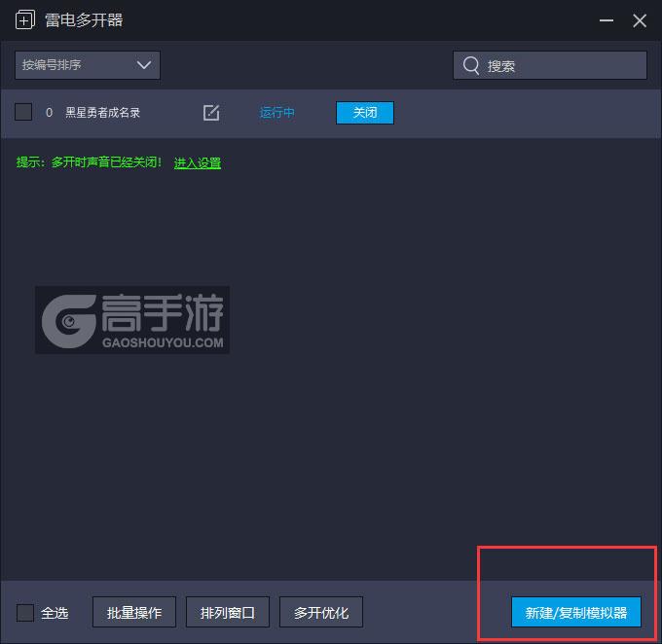Minimize the 雷电多开器 window
The image size is (662, 644).
click(607, 20)
